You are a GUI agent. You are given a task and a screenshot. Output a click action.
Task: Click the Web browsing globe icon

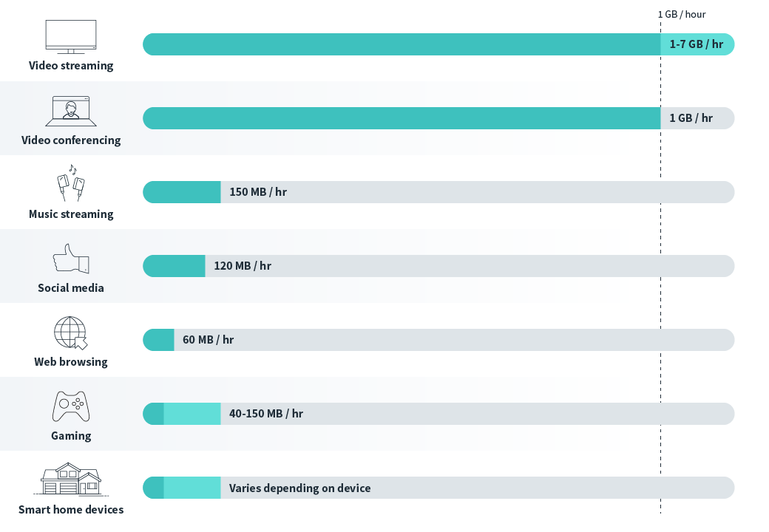(x=71, y=332)
